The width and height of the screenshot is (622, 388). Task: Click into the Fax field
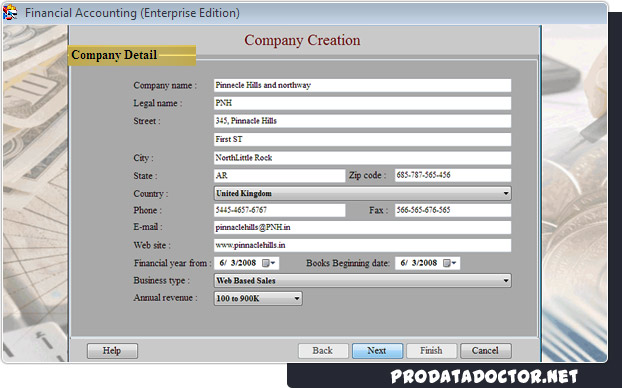tap(453, 210)
